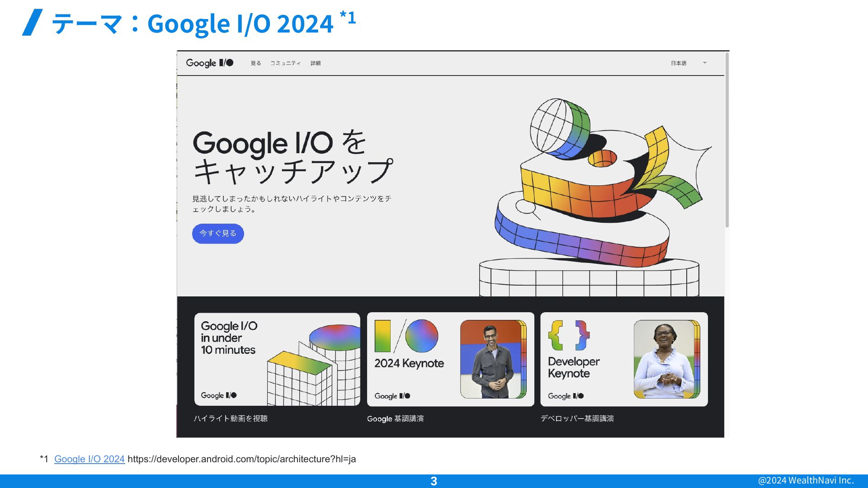Click the デベロッパー基調講演 caption

[x=577, y=418]
